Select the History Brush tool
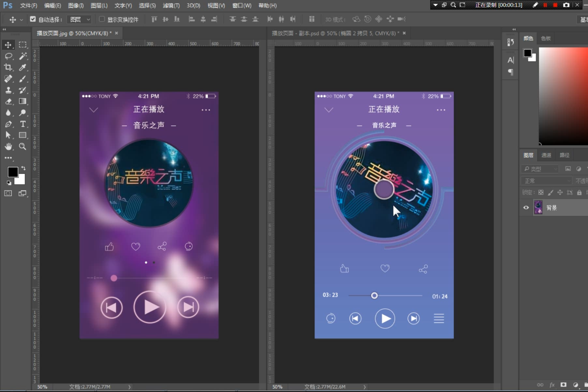Viewport: 588px width, 392px height. 23,90
